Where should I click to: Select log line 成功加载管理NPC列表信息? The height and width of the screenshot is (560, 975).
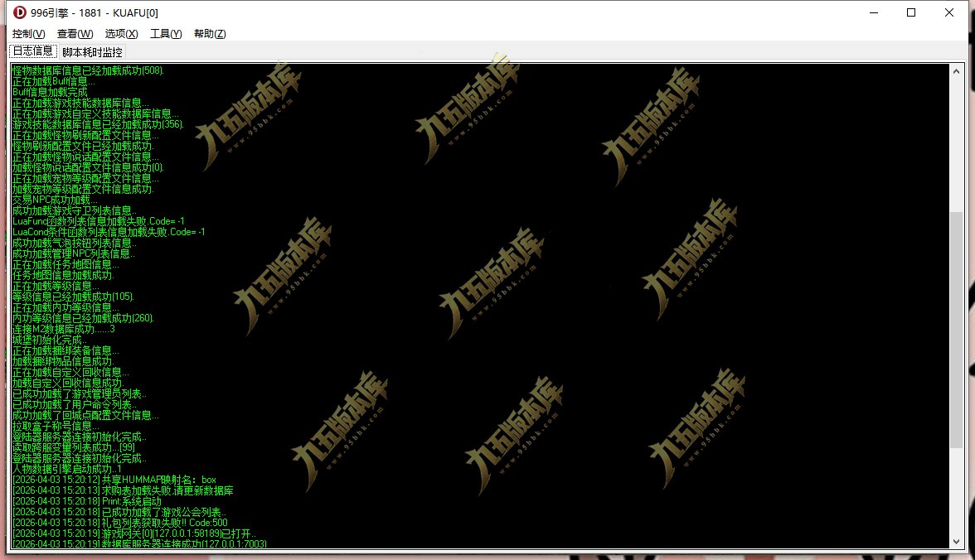tap(73, 253)
